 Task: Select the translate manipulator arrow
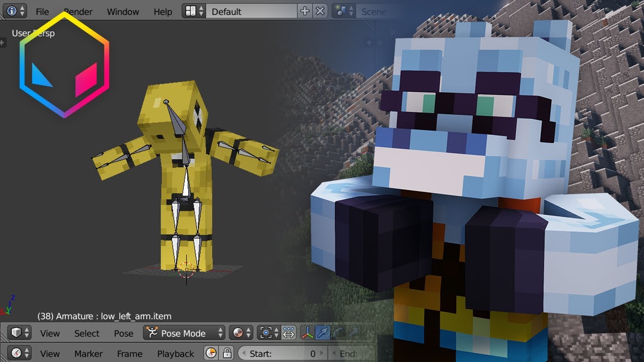click(x=323, y=333)
